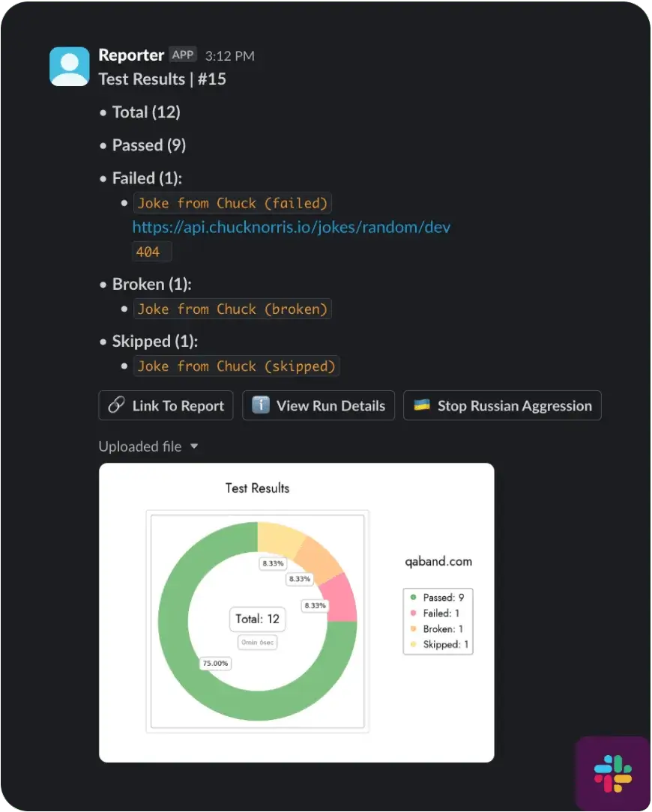The height and width of the screenshot is (812, 652).
Task: Collapse the Uploaded file section
Action: 194,446
